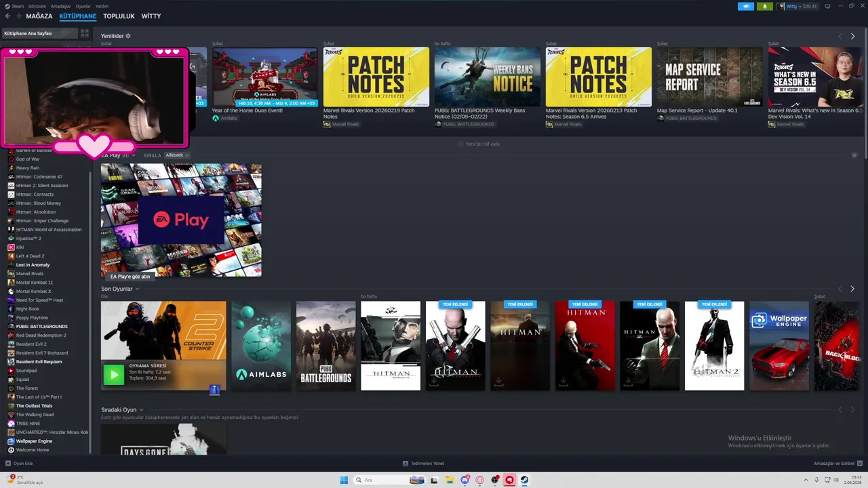Click Arkadaşlar ve Sohbet button
The width and height of the screenshot is (868, 488).
838,464
